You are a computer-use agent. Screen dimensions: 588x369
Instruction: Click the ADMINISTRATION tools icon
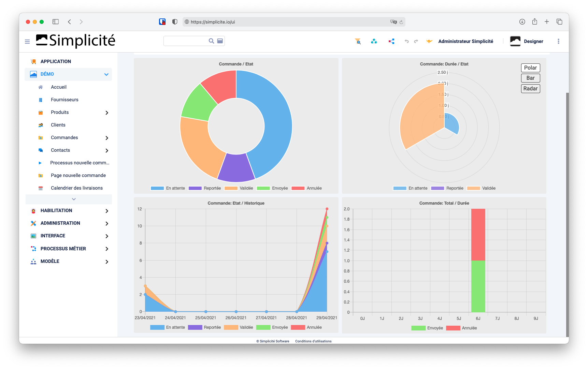33,223
